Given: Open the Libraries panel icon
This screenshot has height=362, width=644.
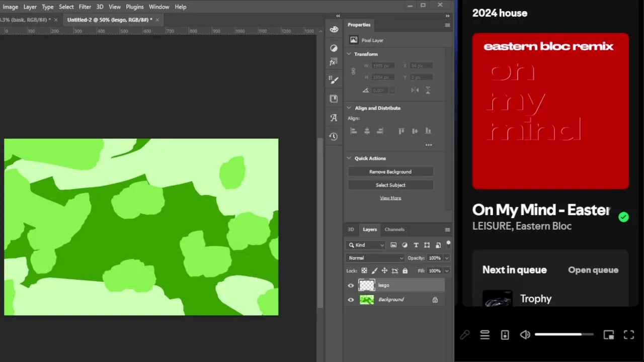Looking at the screenshot, I should point(334,99).
